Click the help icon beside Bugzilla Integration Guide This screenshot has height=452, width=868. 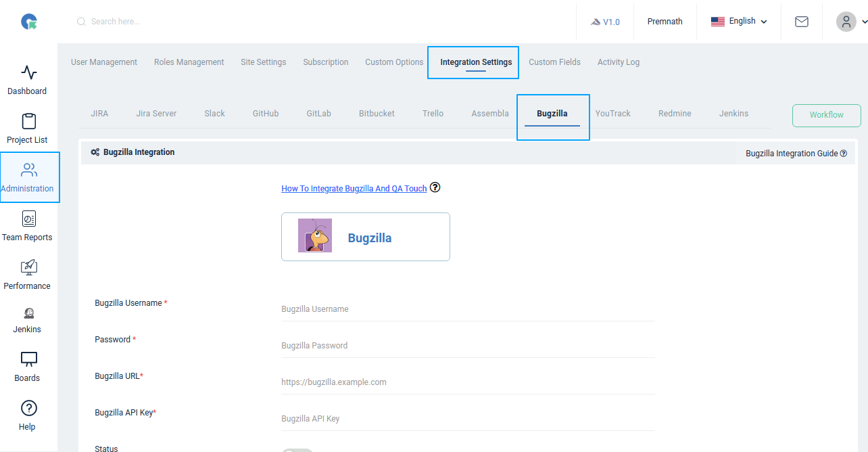point(843,153)
